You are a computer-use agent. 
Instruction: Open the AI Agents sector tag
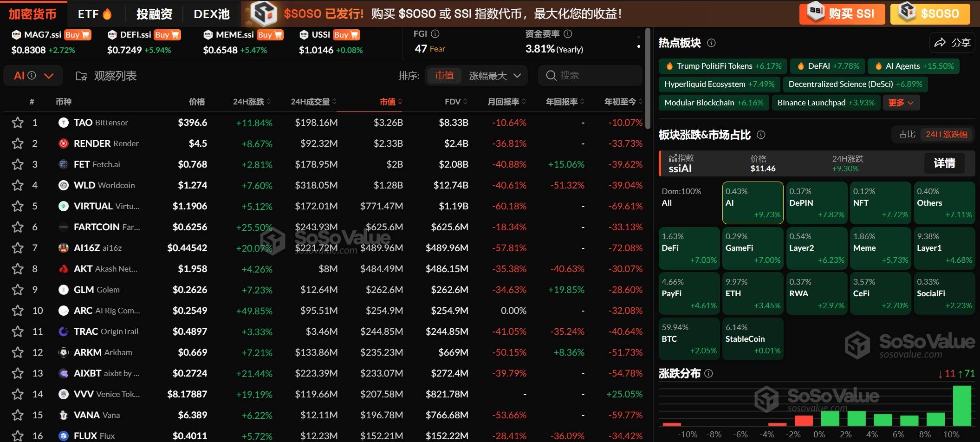pos(914,66)
